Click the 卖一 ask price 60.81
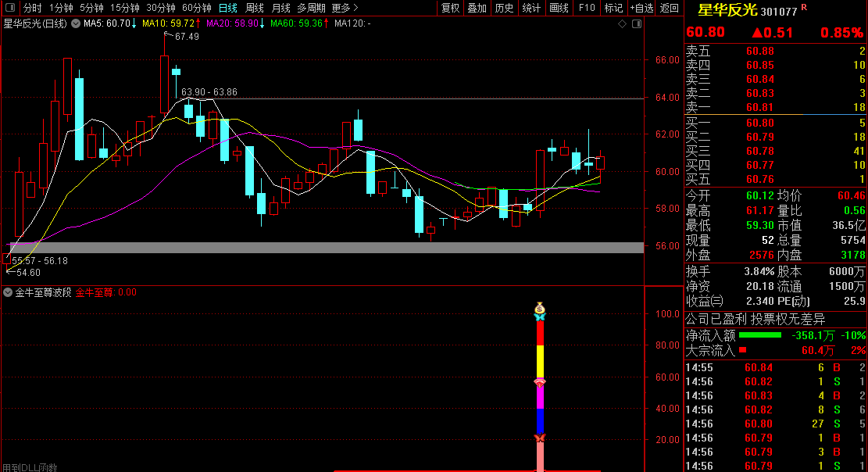Screen dimensions: 868x472 (760, 108)
